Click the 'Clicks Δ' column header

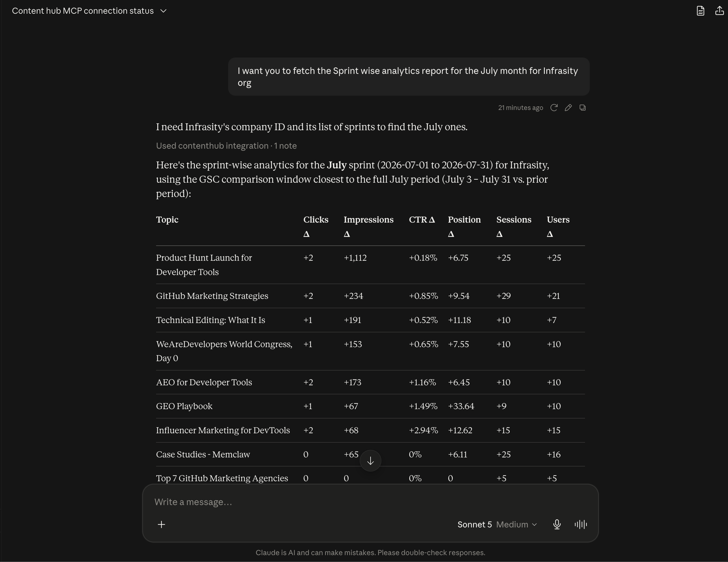point(316,226)
